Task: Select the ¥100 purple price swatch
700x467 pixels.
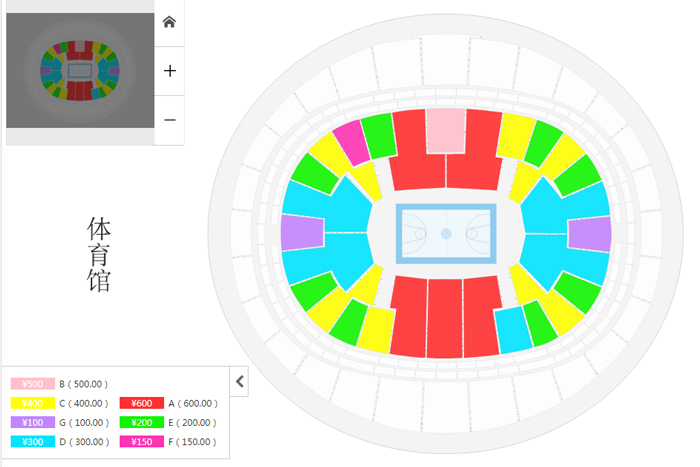Action: pos(33,422)
